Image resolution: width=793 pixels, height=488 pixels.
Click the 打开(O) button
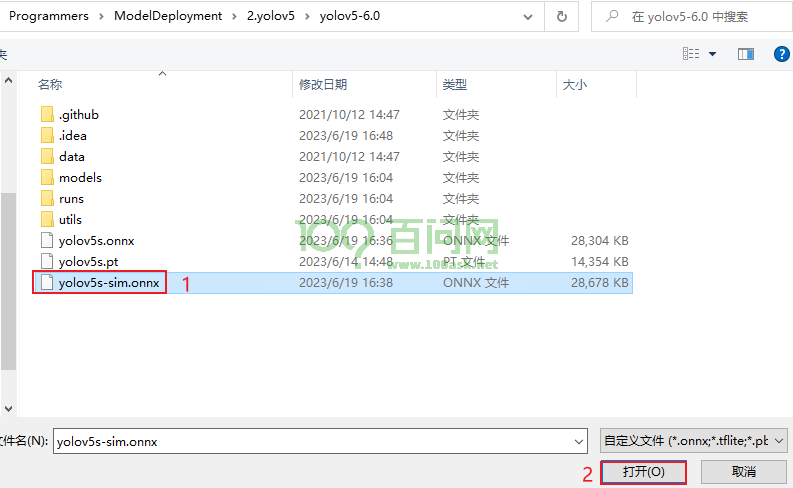point(643,471)
